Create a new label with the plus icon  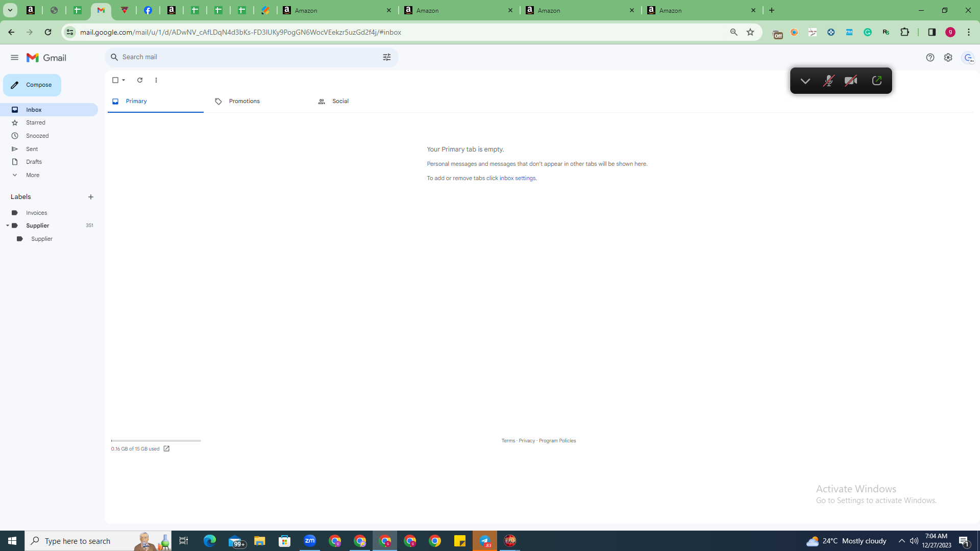pyautogui.click(x=91, y=197)
